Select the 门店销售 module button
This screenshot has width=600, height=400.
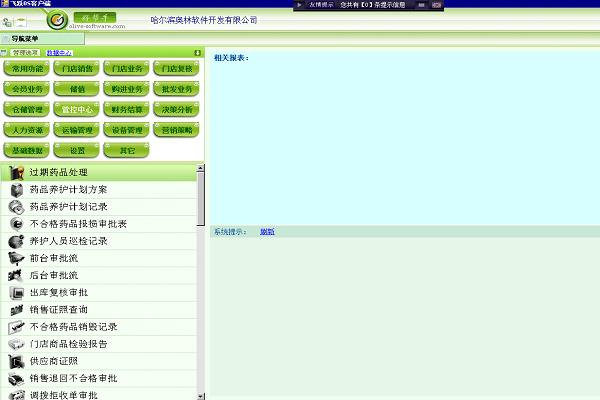click(x=78, y=69)
